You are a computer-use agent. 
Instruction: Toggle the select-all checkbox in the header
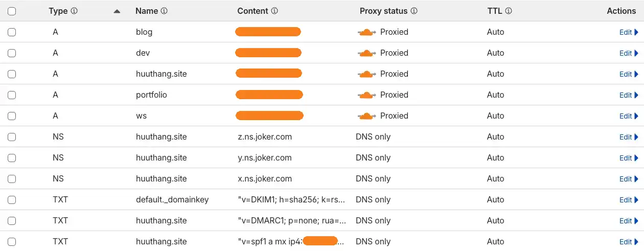pyautogui.click(x=12, y=11)
